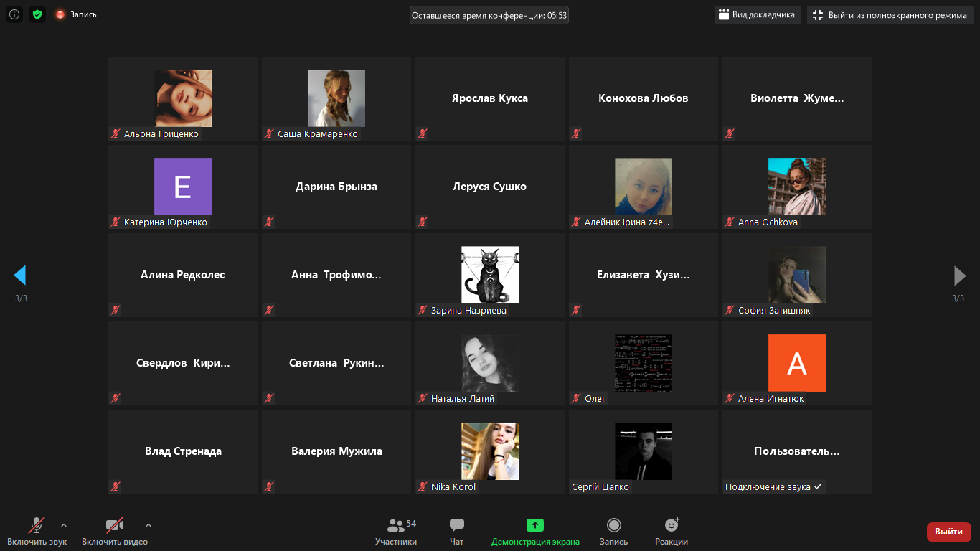
Task: Open the Реакции reactions menu
Action: click(672, 532)
